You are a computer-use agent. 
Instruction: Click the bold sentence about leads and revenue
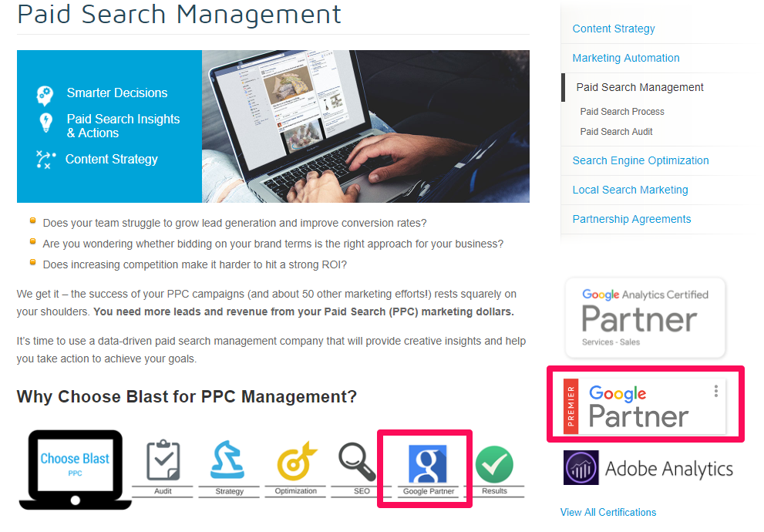304,311
